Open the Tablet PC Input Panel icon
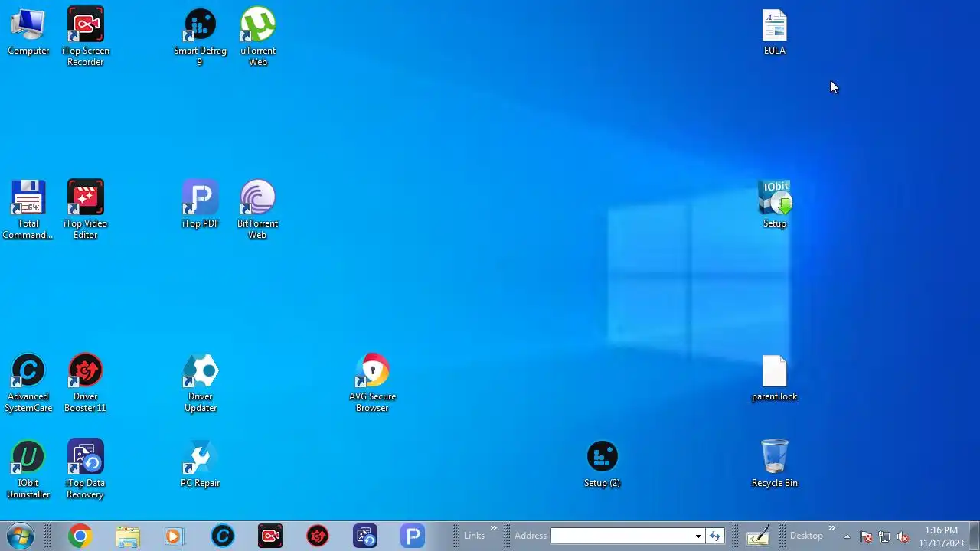Viewport: 980px width, 551px height. point(758,536)
